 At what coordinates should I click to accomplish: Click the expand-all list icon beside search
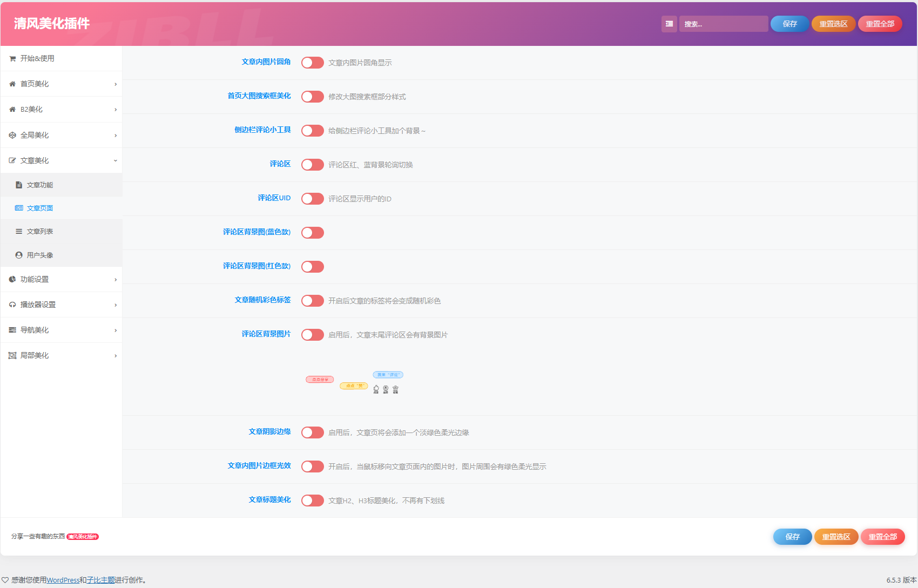click(669, 24)
